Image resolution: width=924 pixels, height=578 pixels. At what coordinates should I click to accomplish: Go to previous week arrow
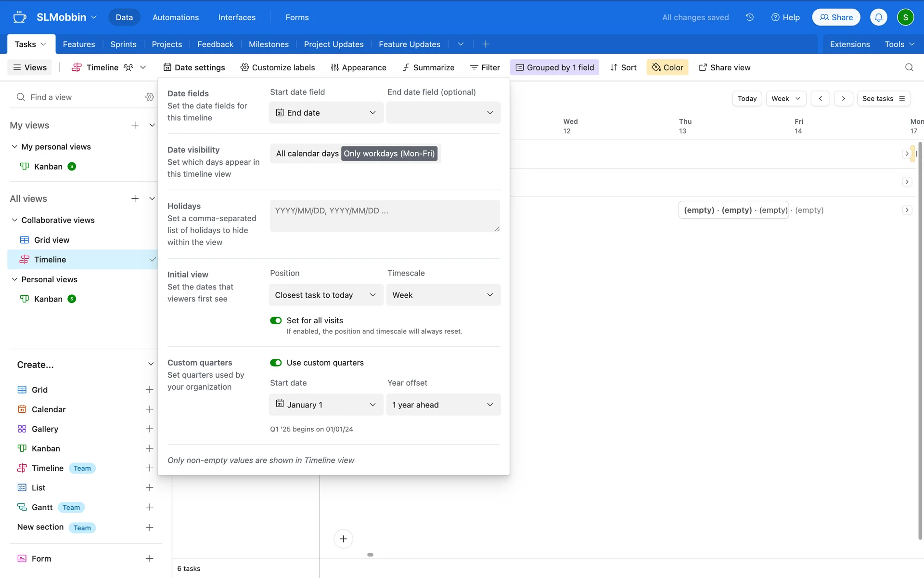pos(820,99)
